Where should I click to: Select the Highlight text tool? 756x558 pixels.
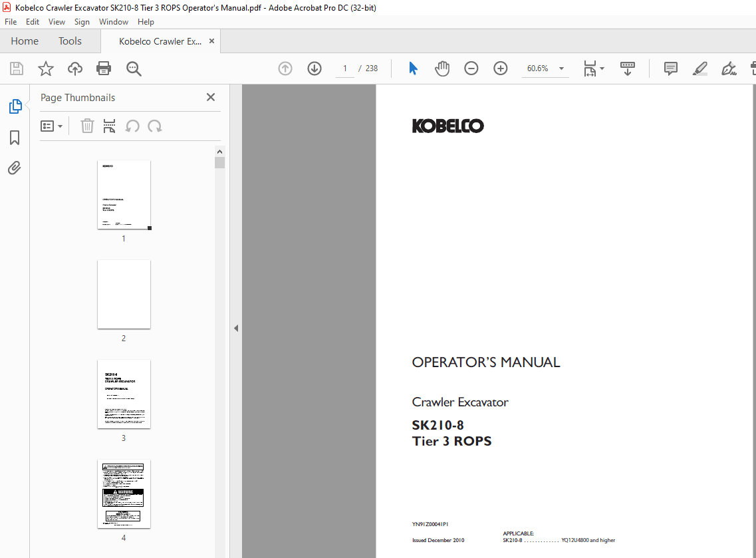(x=699, y=69)
